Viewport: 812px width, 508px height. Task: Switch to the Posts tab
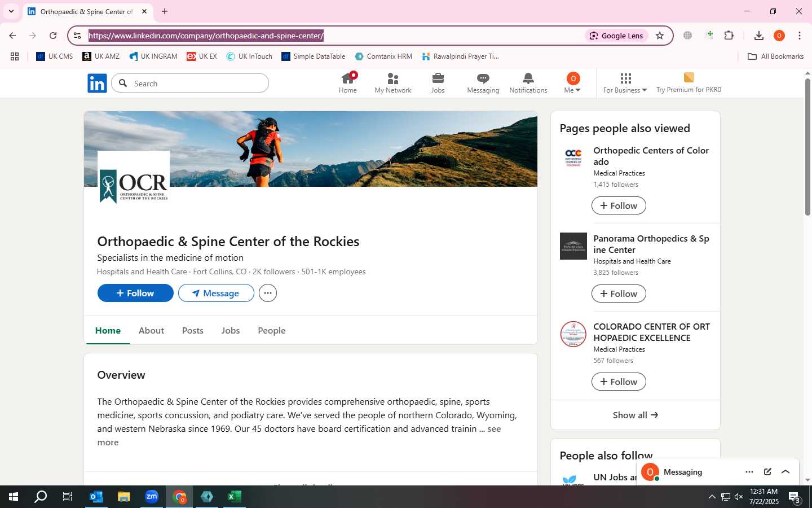coord(193,331)
